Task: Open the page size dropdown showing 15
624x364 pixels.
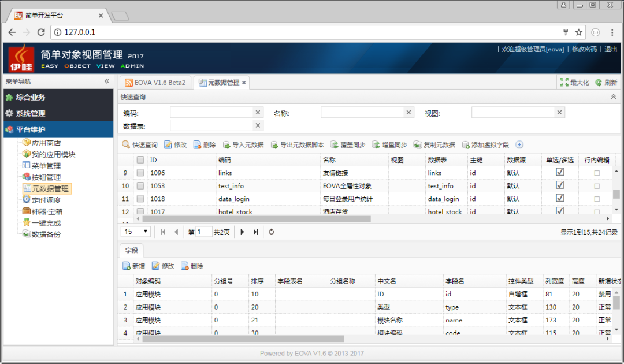Action: (136, 232)
